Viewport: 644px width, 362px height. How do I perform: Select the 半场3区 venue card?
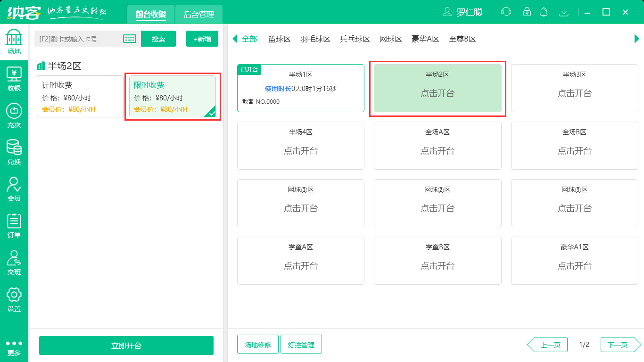(x=574, y=88)
